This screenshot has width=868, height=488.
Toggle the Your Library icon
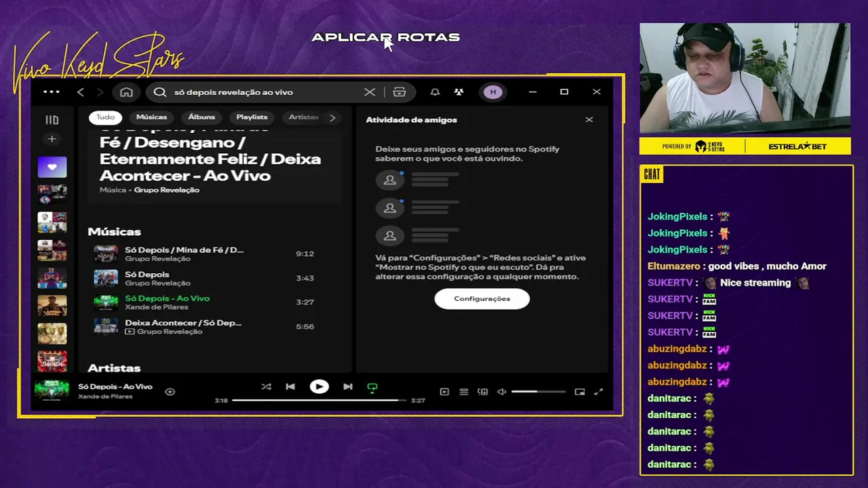coord(52,120)
